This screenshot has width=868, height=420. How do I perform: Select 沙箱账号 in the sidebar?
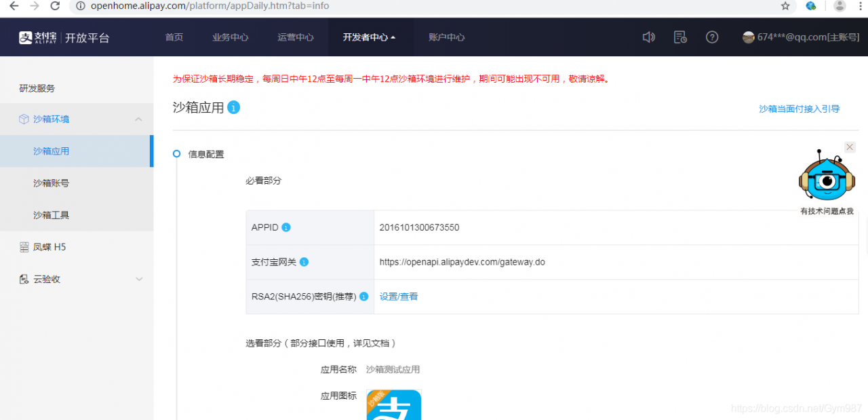[x=77, y=183]
